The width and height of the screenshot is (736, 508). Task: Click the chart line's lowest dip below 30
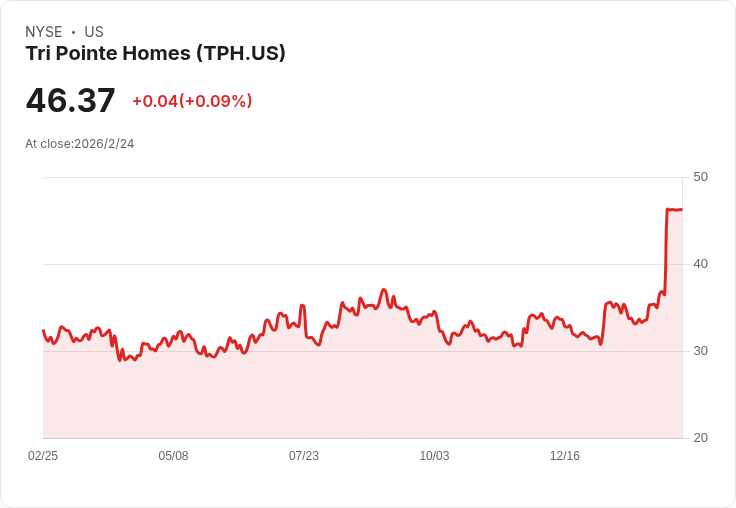[120, 359]
